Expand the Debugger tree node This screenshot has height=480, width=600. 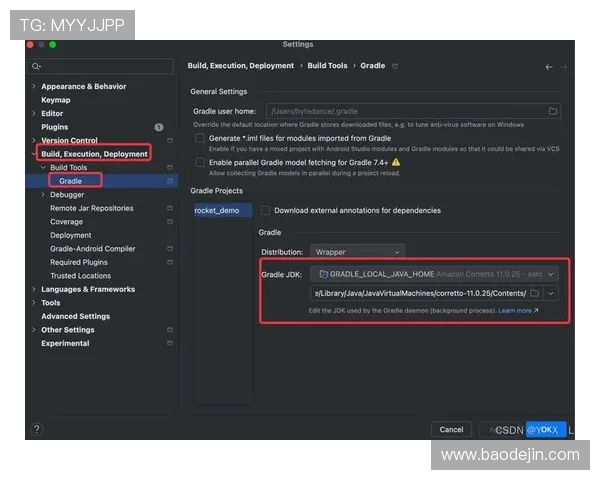(x=42, y=195)
